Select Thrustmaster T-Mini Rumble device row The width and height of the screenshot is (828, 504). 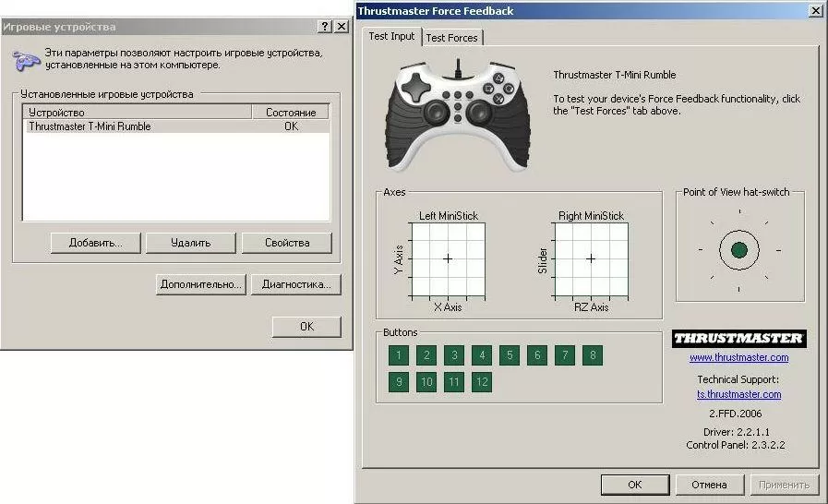coord(177,126)
